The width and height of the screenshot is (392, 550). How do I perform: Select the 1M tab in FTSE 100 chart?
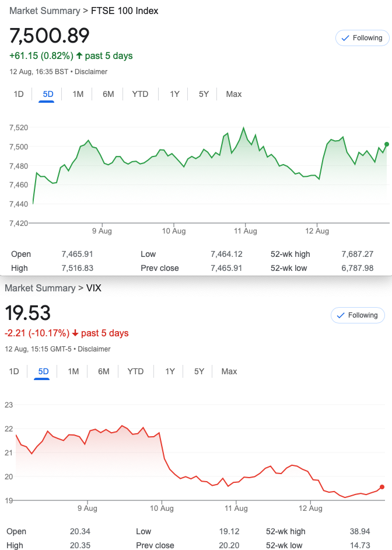[78, 94]
